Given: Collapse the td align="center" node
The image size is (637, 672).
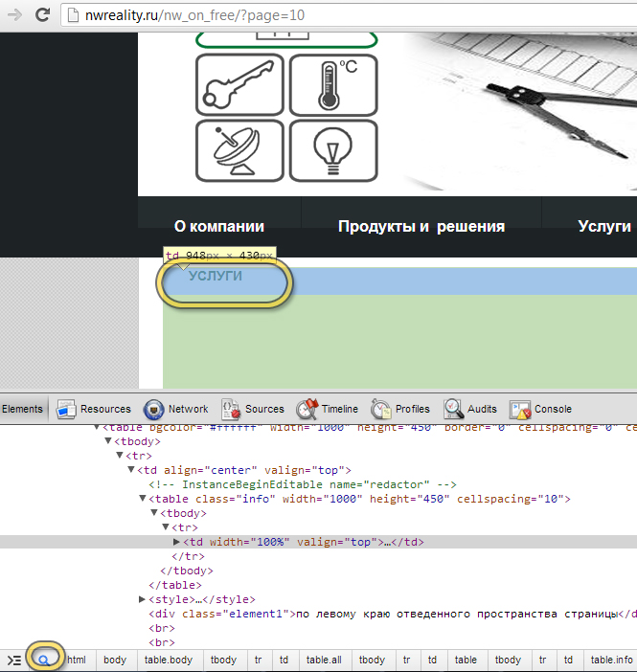Looking at the screenshot, I should coord(131,470).
